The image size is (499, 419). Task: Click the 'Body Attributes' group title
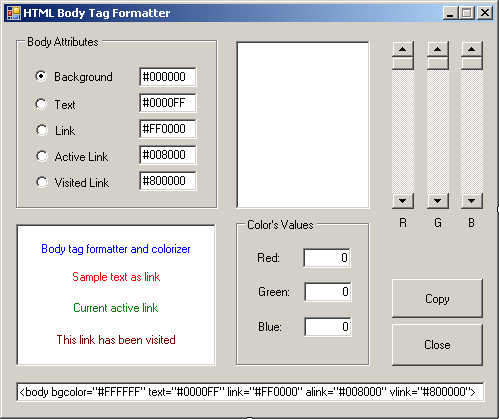pyautogui.click(x=63, y=42)
